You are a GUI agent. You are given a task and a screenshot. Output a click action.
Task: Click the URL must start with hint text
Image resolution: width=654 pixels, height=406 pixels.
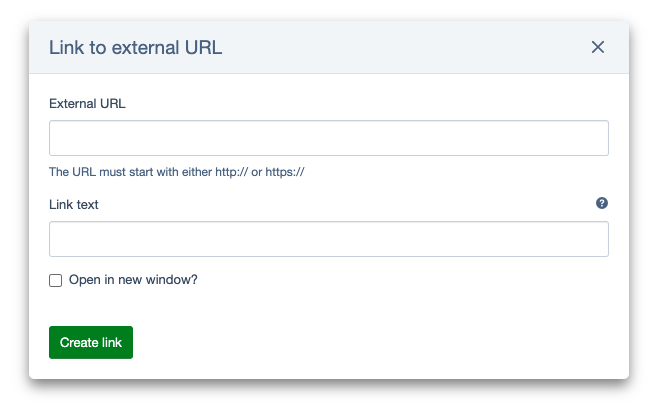tap(176, 172)
